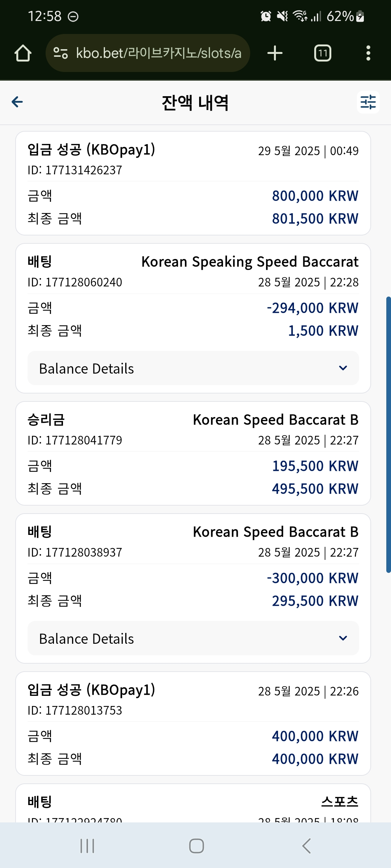Select the 승리금 Korean Speed Baccarat B entry
This screenshot has height=868, width=391.
[x=193, y=454]
